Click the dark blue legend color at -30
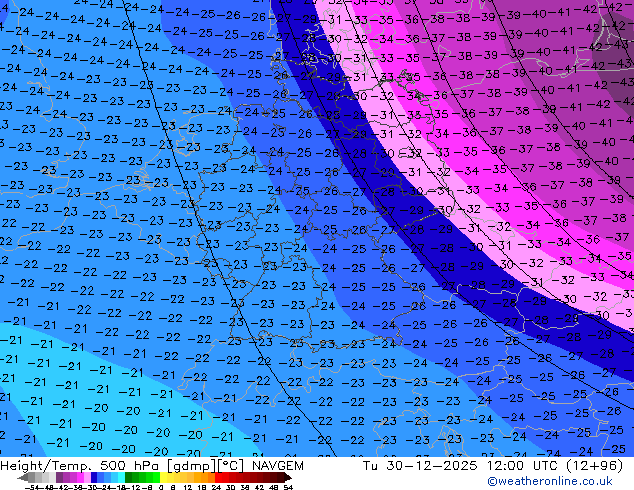The height and width of the screenshot is (490, 634). click(94, 478)
